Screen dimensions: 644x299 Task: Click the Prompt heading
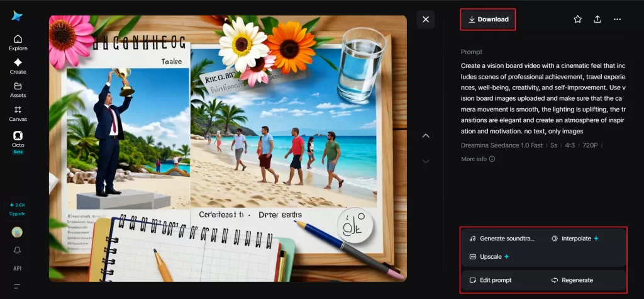(472, 52)
